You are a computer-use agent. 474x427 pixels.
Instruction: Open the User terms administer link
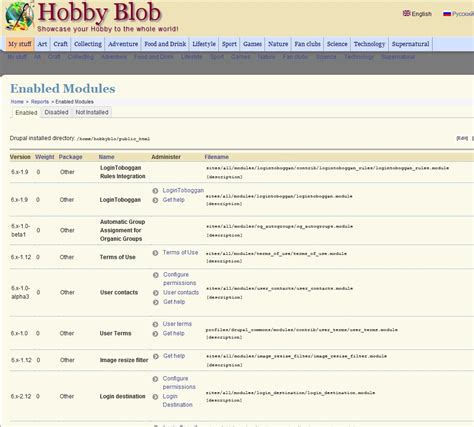click(x=177, y=324)
